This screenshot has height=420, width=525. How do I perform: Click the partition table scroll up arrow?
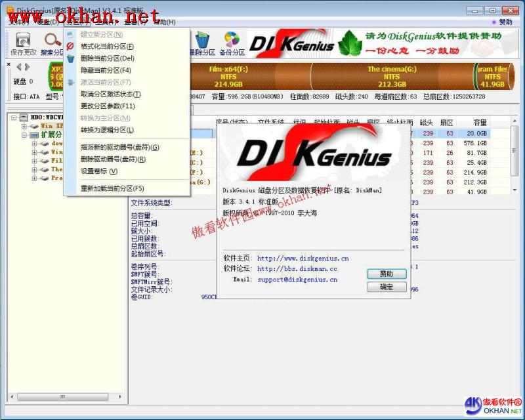pos(514,121)
